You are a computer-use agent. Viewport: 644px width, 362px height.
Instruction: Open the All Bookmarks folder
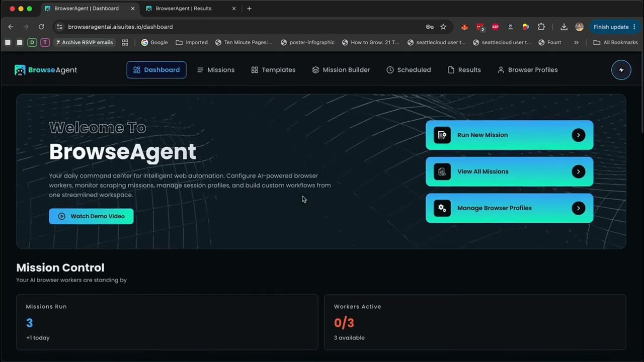pyautogui.click(x=615, y=42)
